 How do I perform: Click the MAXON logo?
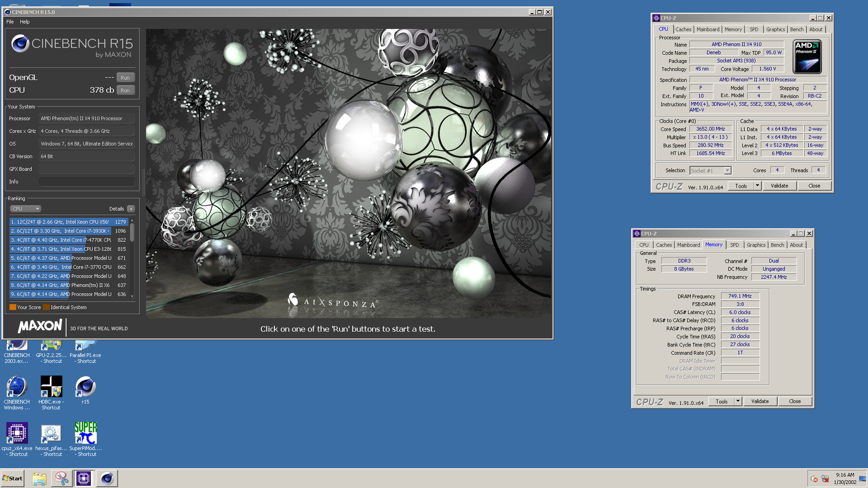click(40, 326)
